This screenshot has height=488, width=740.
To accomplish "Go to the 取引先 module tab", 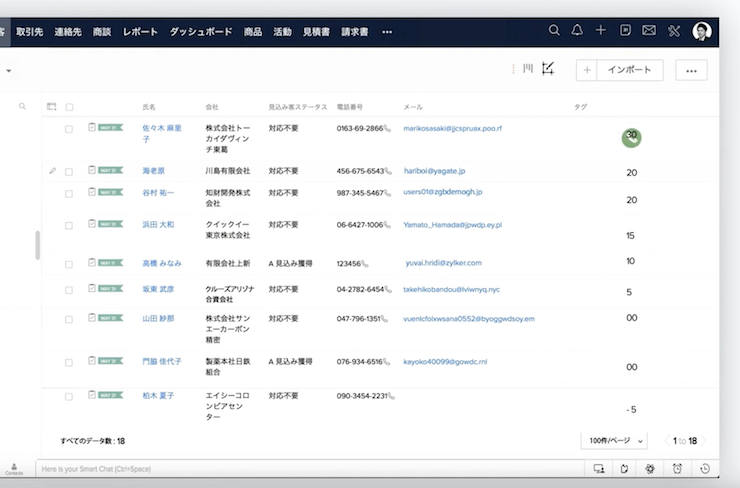I will [x=29, y=32].
